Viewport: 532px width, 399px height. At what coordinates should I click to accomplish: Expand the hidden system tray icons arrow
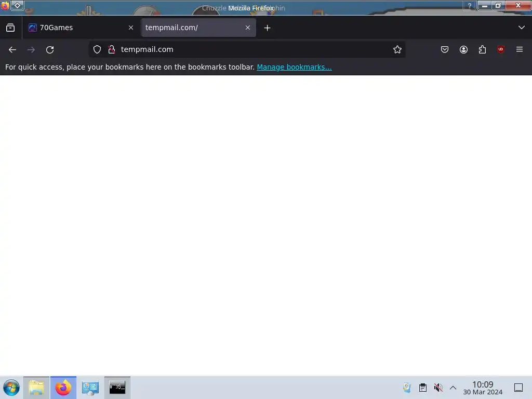(453, 388)
